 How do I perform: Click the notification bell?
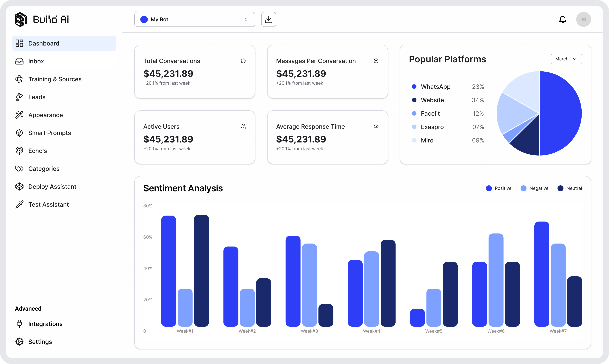click(x=563, y=19)
